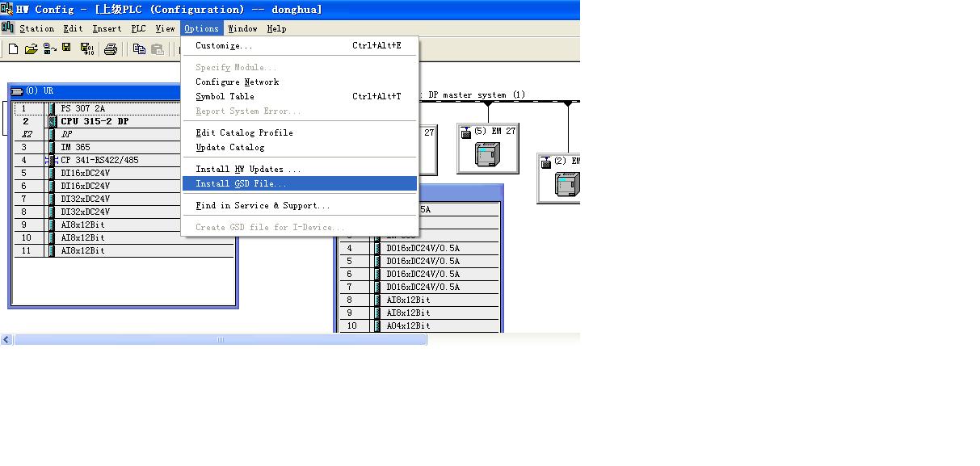Select DI16xDC24V module in slot 5
980x466 pixels.
97,173
